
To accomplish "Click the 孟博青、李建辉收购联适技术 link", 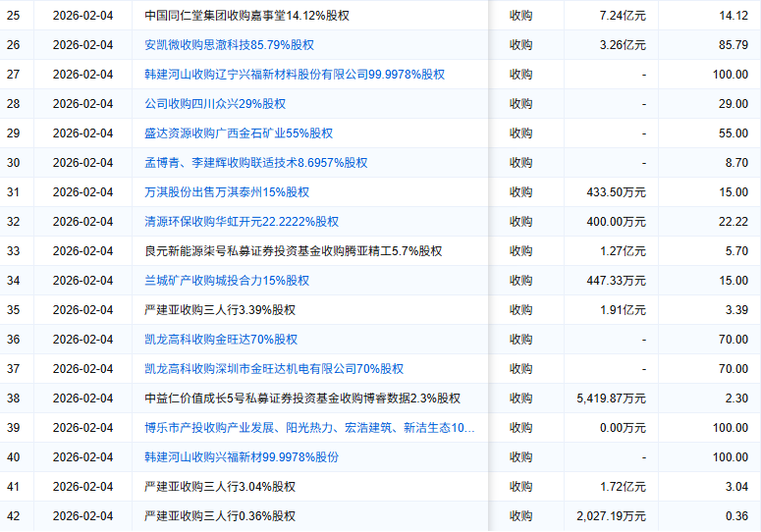I will pos(255,163).
